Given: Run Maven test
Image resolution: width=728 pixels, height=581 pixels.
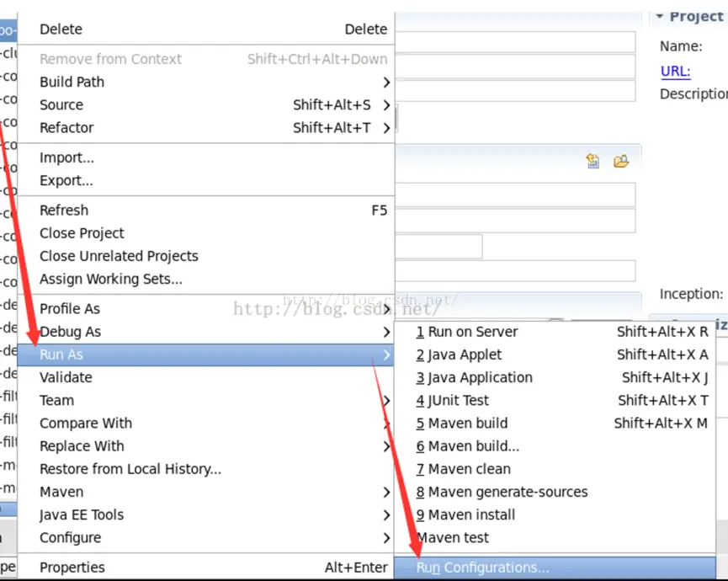Looking at the screenshot, I should click(x=555, y=537).
